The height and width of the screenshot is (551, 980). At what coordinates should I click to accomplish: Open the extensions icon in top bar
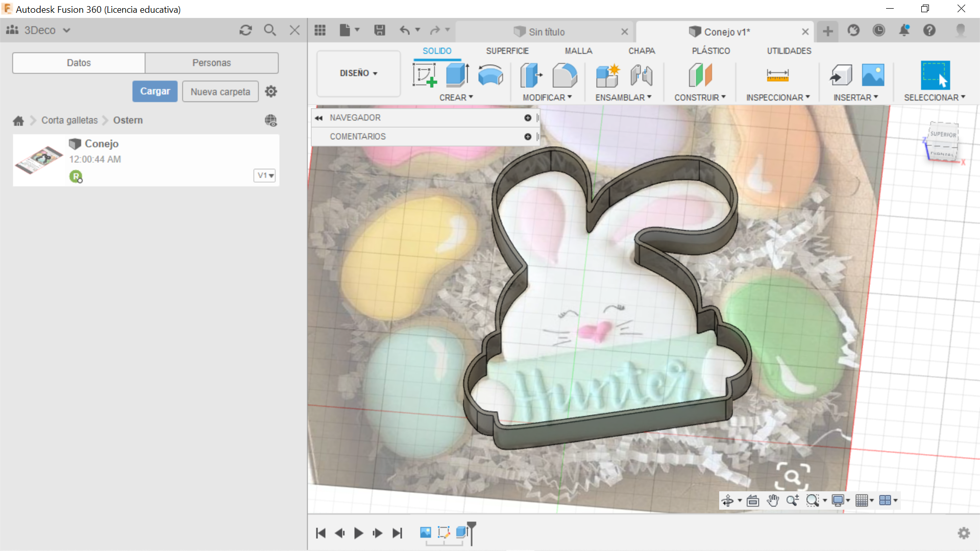pos(853,31)
